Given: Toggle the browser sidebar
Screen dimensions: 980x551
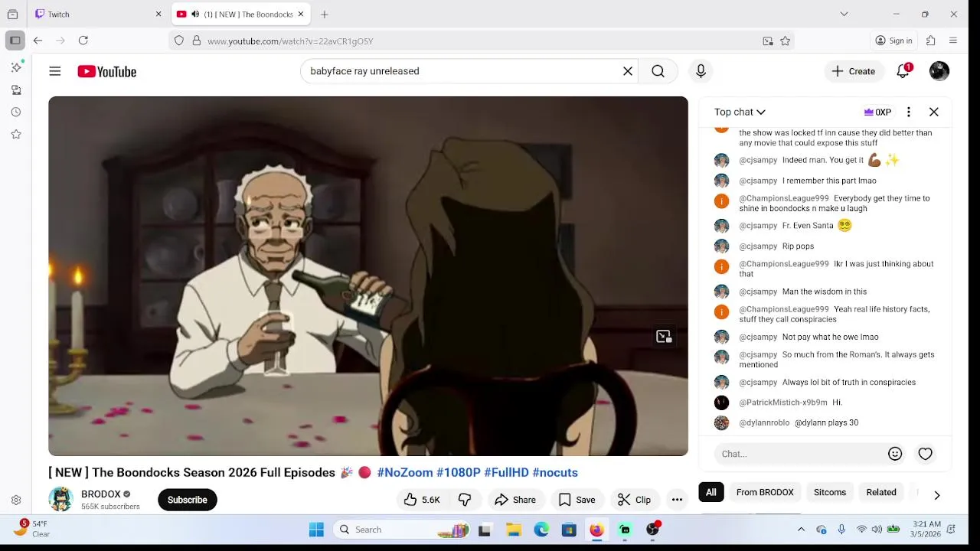Looking at the screenshot, I should (x=15, y=41).
